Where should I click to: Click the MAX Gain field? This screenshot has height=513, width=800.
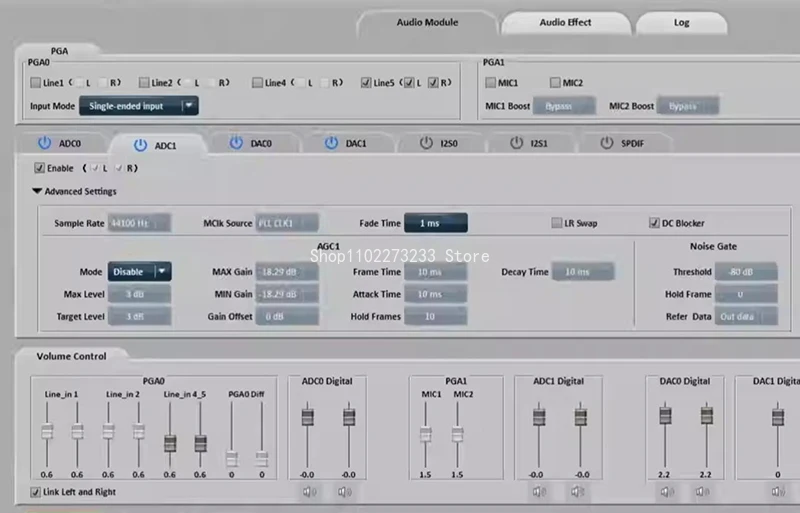coord(287,272)
